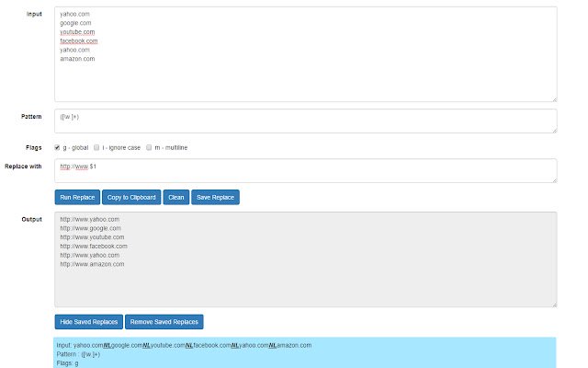The height and width of the screenshot is (368, 588).
Task: Enable the m - multiline checkbox
Action: tap(149, 147)
